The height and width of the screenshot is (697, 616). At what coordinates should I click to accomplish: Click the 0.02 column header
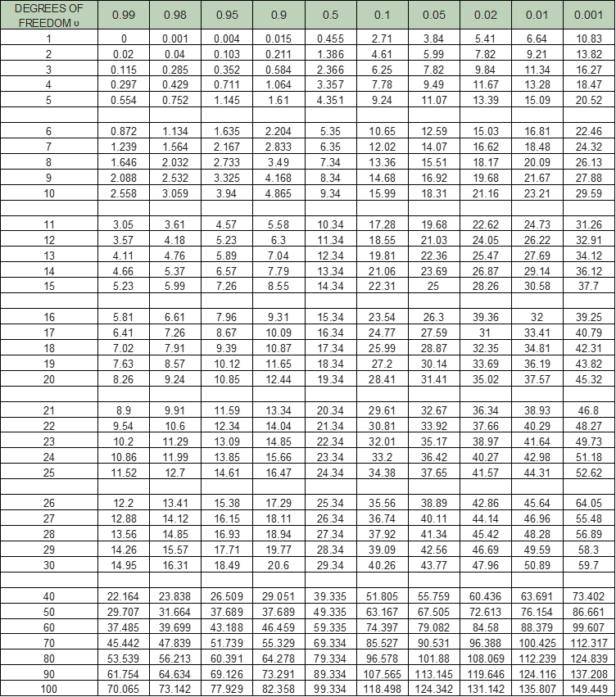[485, 15]
